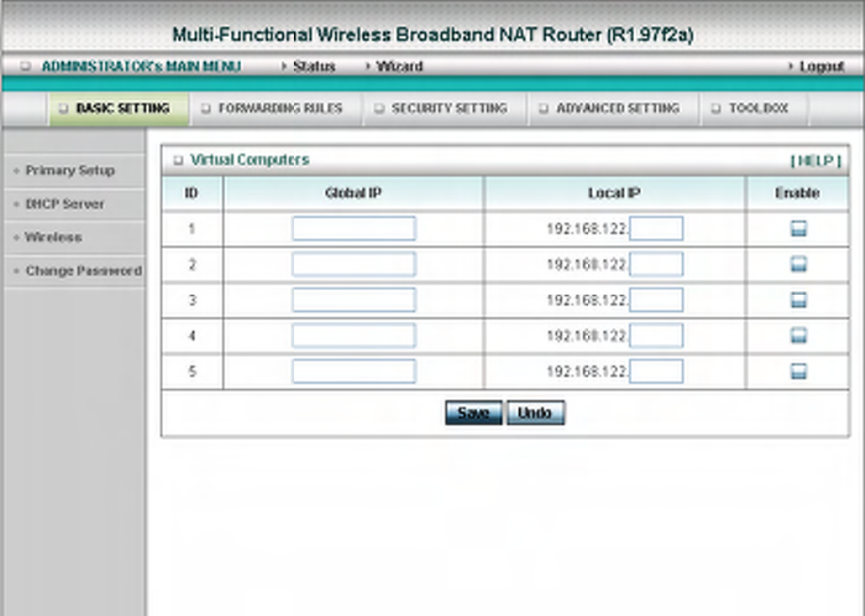Click the Global IP field for ID 2
Image resolution: width=865 pixels, height=616 pixels.
coord(353,264)
